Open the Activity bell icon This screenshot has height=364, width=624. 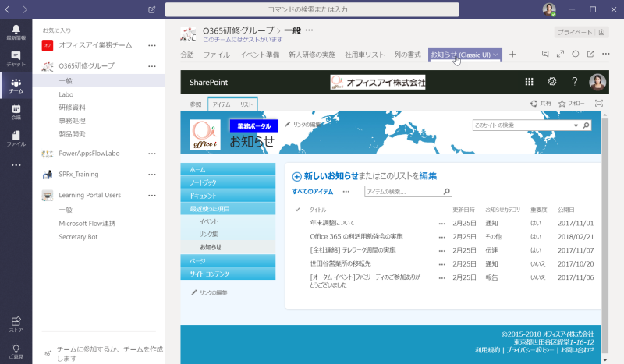click(x=16, y=32)
